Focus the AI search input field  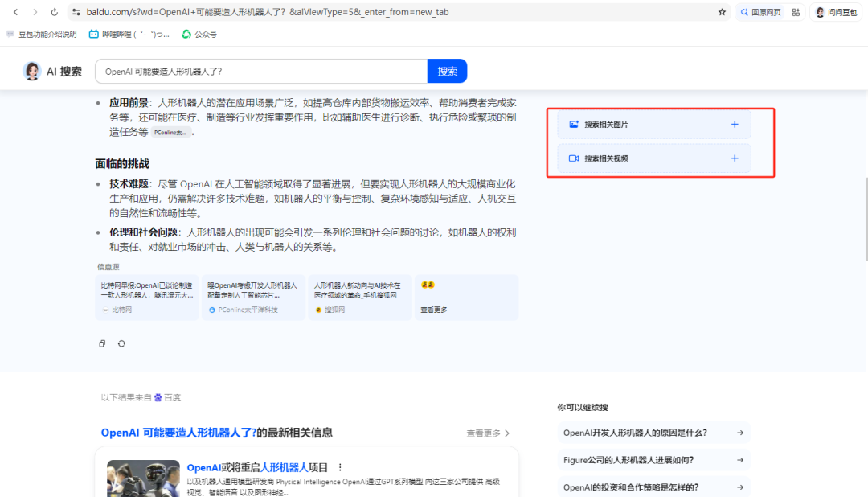[x=261, y=71]
